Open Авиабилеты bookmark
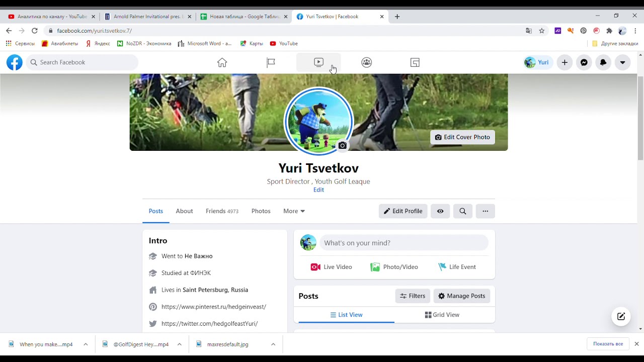 tap(60, 44)
